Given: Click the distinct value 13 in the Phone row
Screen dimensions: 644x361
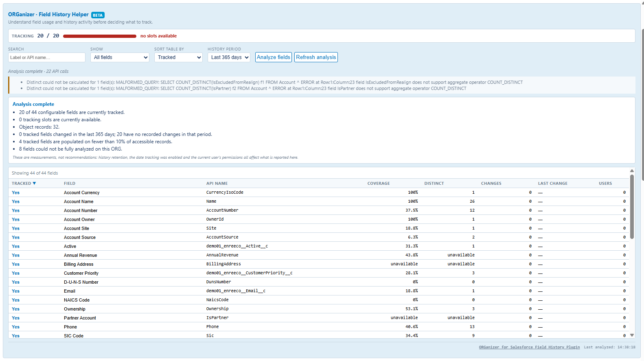Looking at the screenshot, I should 472,327.
